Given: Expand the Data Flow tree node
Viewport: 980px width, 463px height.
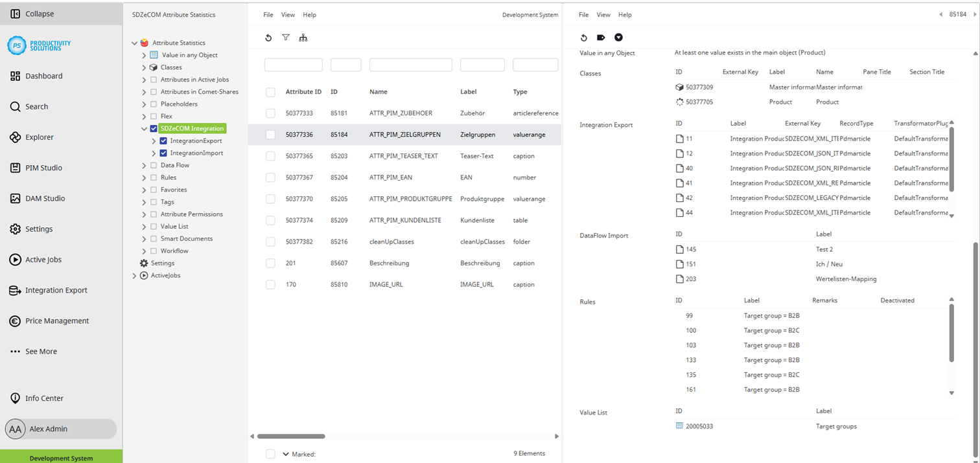Looking at the screenshot, I should (144, 164).
